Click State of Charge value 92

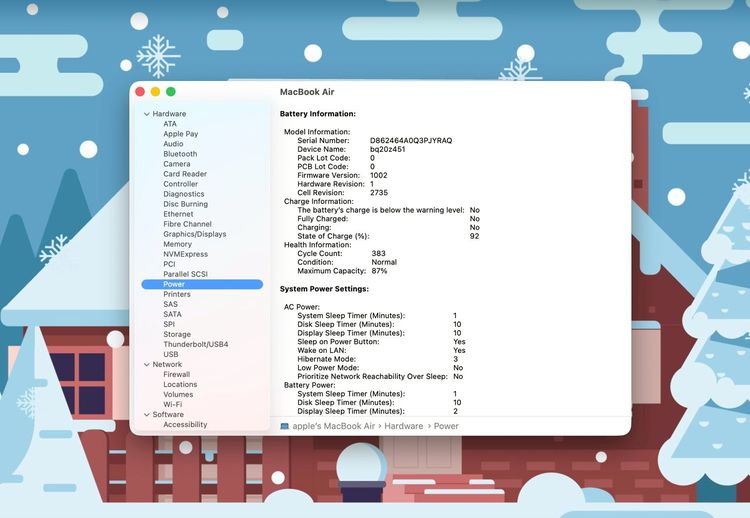pyautogui.click(x=474, y=236)
